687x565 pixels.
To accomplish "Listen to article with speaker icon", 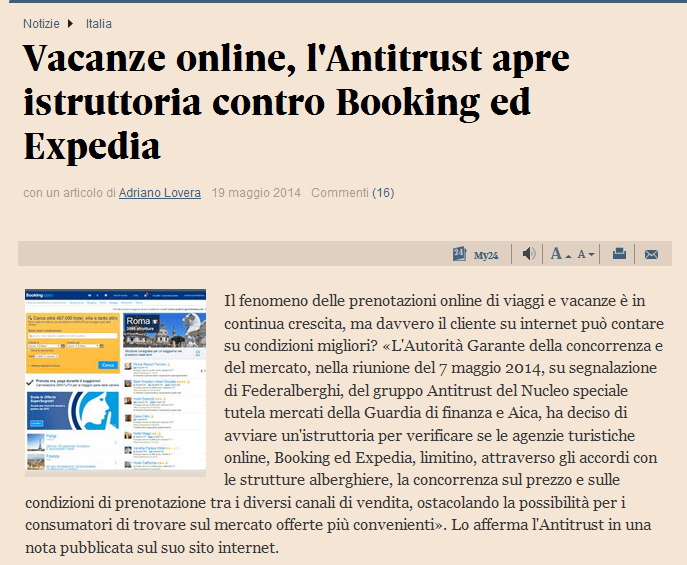I will (529, 254).
